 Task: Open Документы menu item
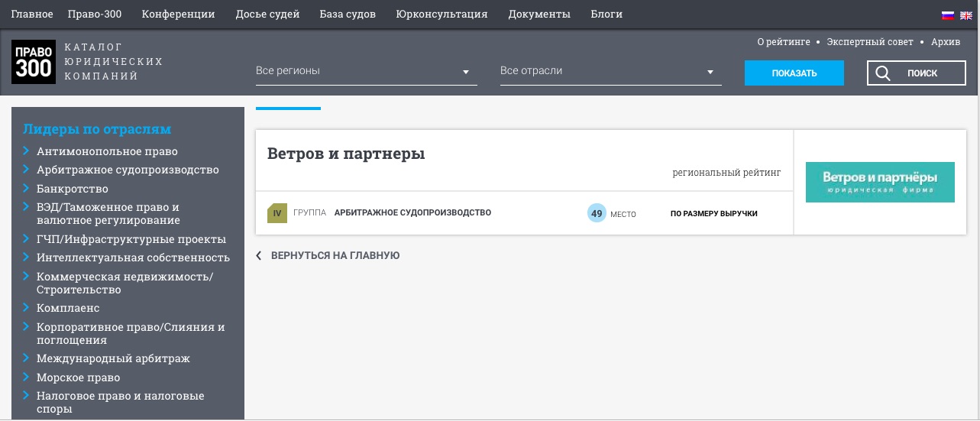[539, 14]
